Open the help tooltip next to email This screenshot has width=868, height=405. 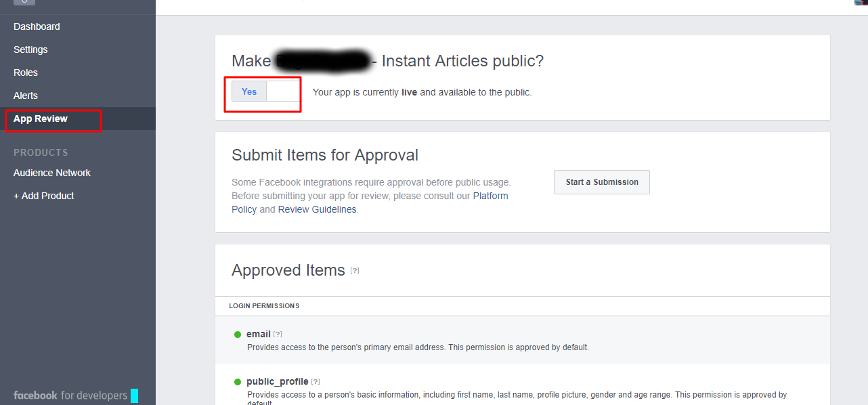(278, 335)
